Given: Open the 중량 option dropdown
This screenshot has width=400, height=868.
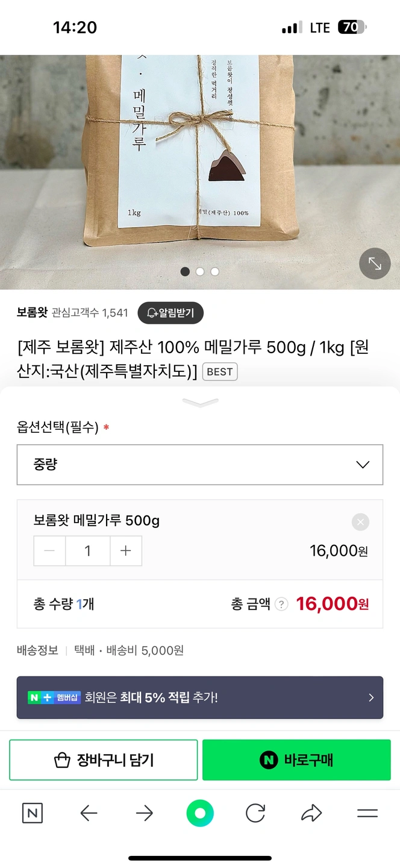Looking at the screenshot, I should (x=200, y=465).
